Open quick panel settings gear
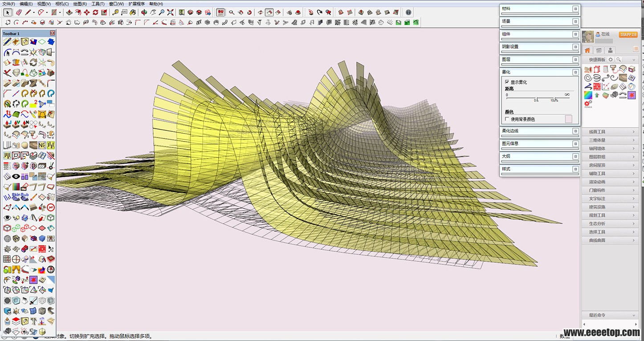Screen dimensions: 644x341 [x=611, y=60]
